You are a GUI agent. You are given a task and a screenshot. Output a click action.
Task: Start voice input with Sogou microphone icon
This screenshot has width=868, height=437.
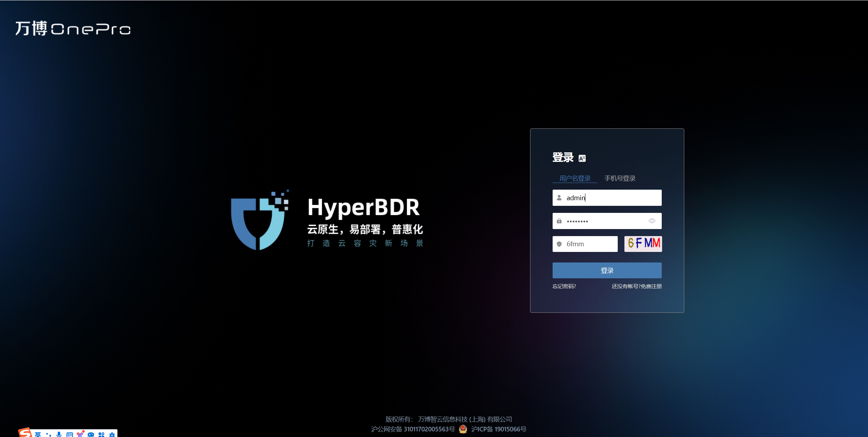pos(59,434)
